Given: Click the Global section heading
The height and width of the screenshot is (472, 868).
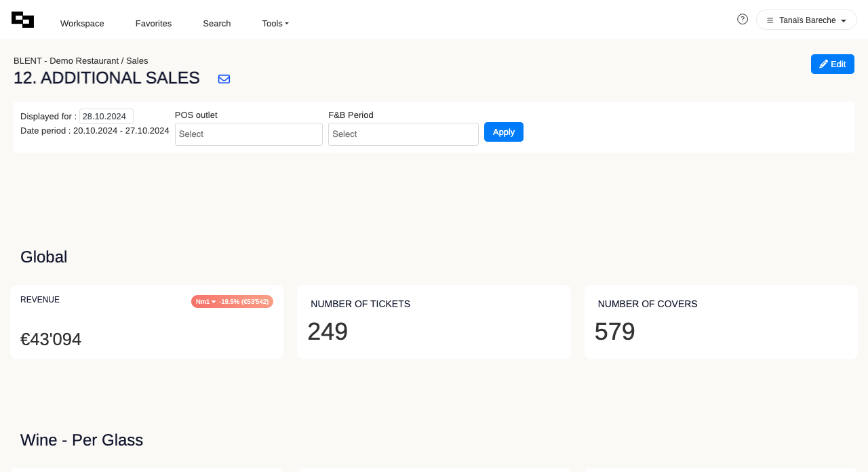Looking at the screenshot, I should point(43,257).
